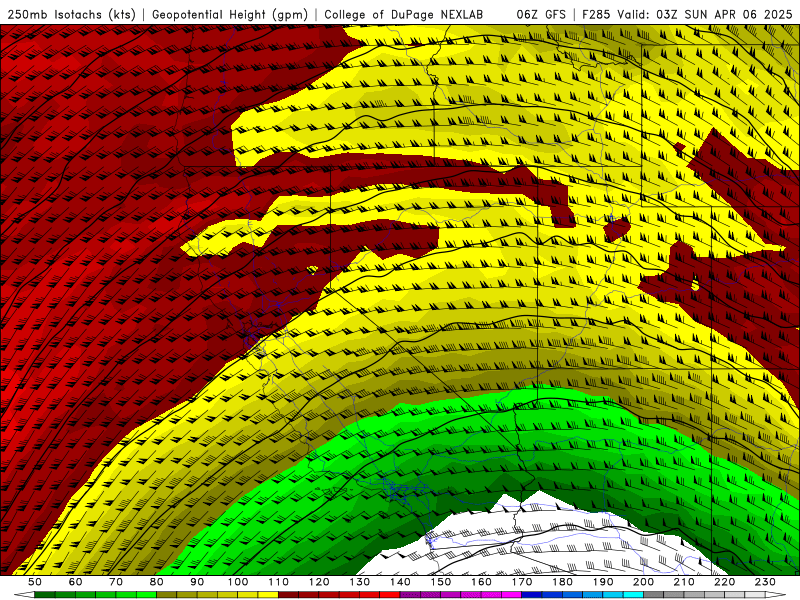
Task: Click the 'College of DuPage NEXLAB' label
Action: (404, 15)
